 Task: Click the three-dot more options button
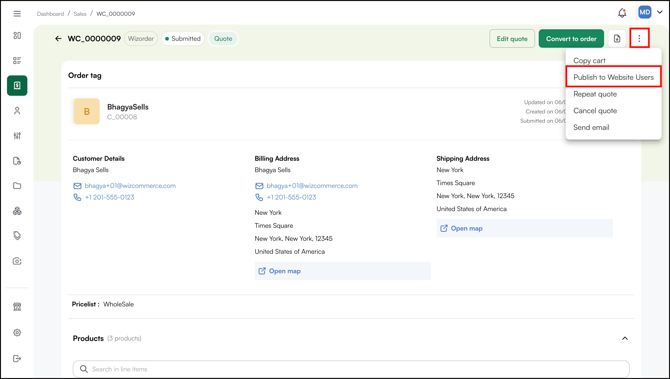tap(639, 38)
